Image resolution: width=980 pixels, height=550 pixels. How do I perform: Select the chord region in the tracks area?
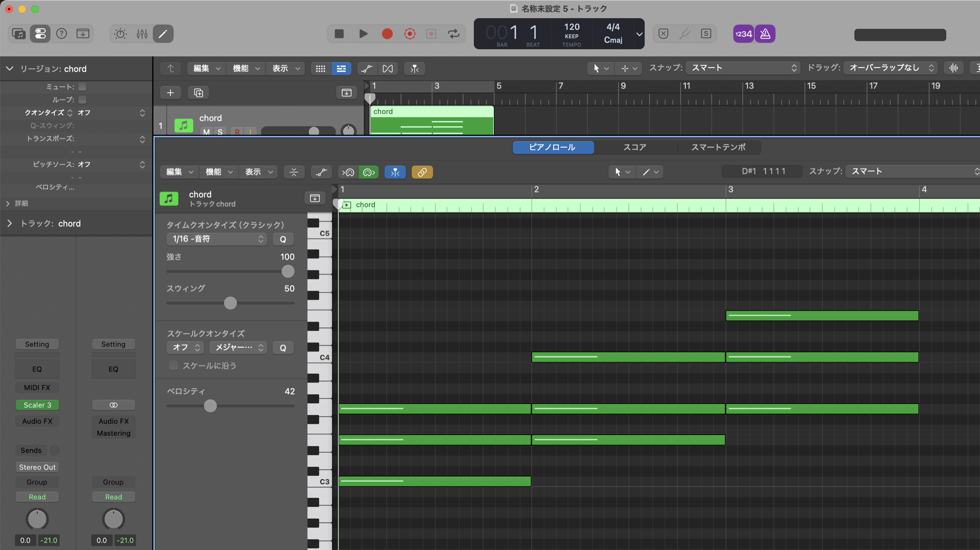click(x=432, y=120)
